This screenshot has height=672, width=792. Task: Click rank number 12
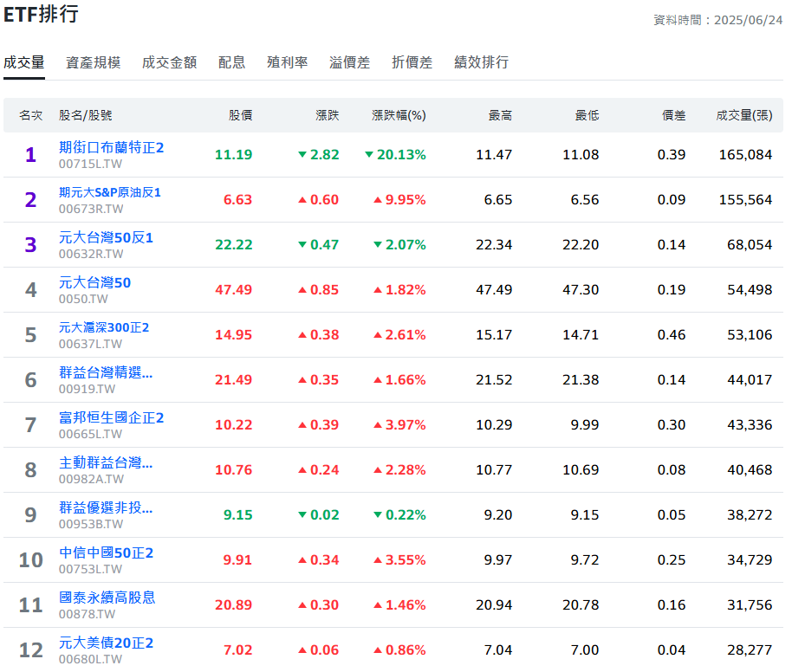point(31,650)
